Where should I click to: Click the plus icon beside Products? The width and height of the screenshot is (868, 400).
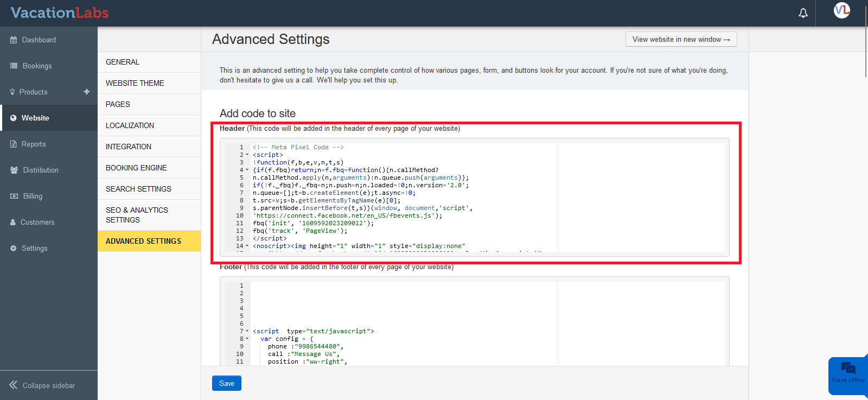(87, 92)
